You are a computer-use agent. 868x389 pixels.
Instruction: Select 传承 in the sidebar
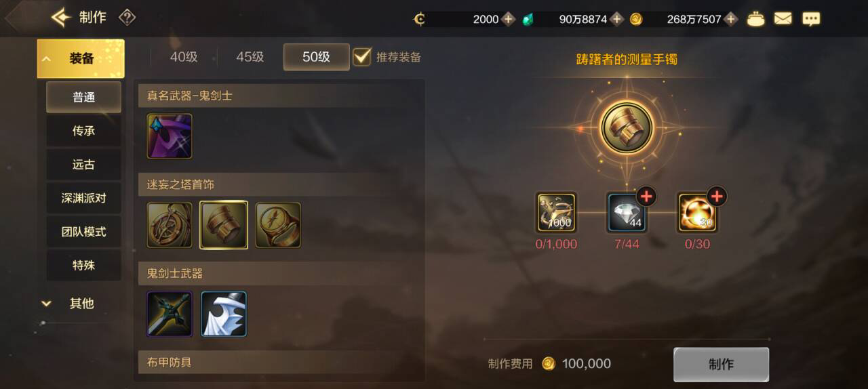click(83, 131)
